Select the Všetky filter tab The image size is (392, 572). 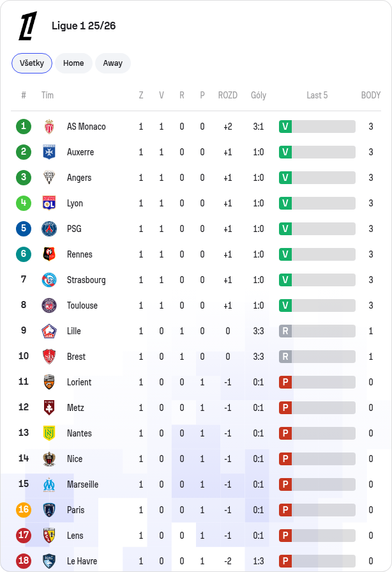pos(32,63)
